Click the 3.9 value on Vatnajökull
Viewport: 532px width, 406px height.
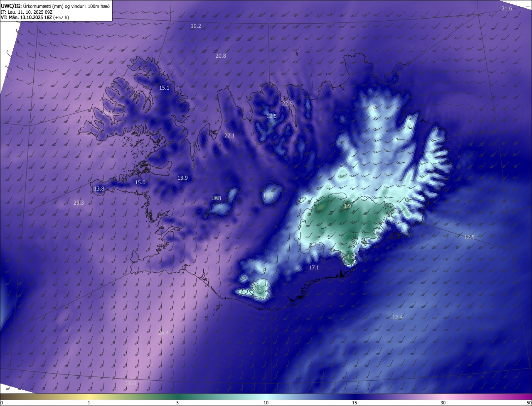pyautogui.click(x=347, y=206)
